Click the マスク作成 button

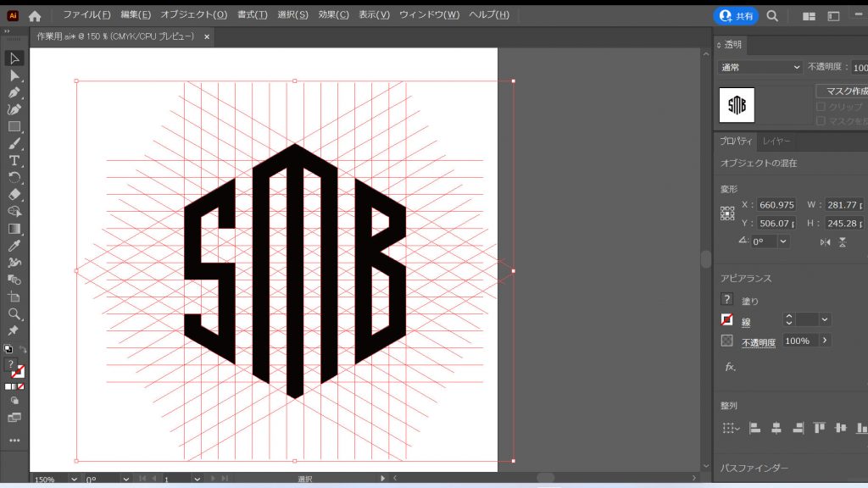point(843,91)
